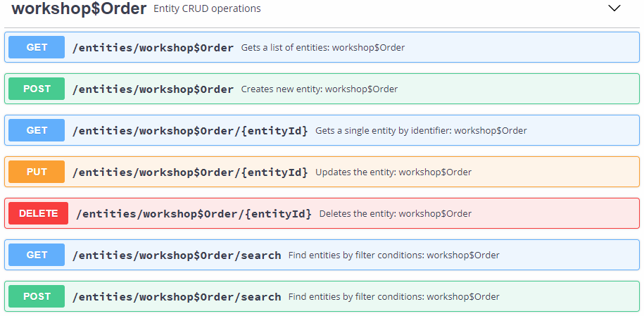
Task: Open the PUT /entities/workshop$Order/{entityId} path
Action: pyautogui.click(x=190, y=172)
